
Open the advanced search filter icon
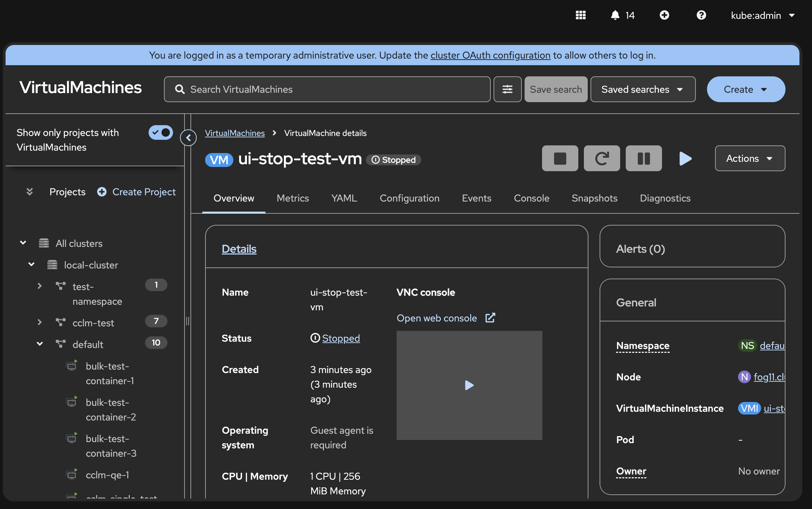[x=507, y=90]
